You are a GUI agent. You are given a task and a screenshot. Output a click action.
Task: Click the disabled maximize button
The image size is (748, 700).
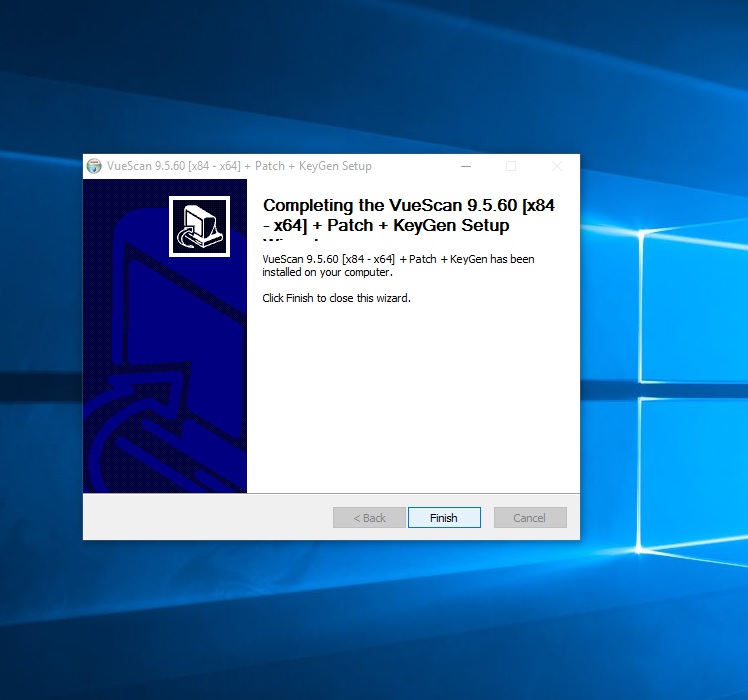coord(511,166)
